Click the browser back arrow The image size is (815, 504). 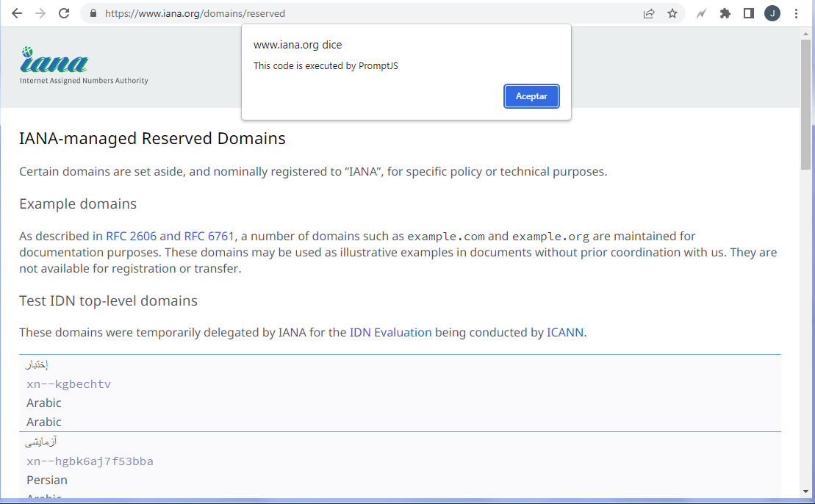[x=17, y=13]
